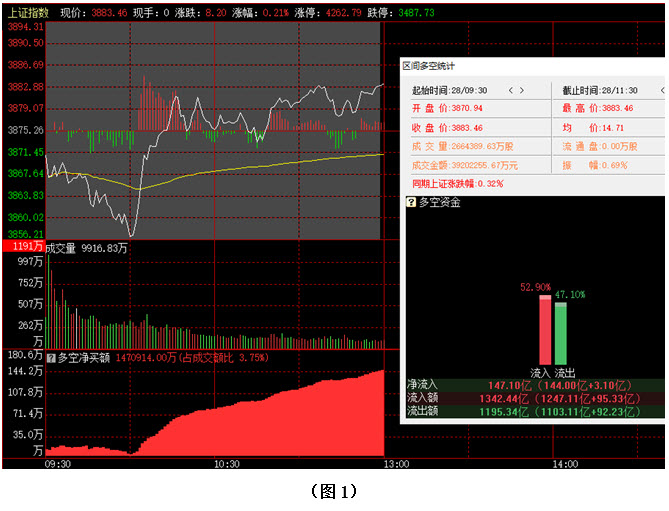Viewport: 669px width, 511px height.
Task: Click the help question mark icon beside 多空资金
Action: point(411,202)
